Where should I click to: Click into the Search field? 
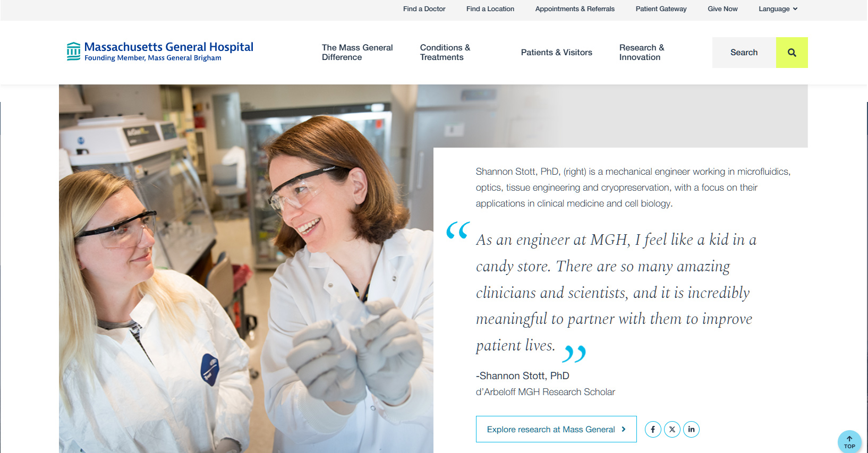(x=744, y=53)
